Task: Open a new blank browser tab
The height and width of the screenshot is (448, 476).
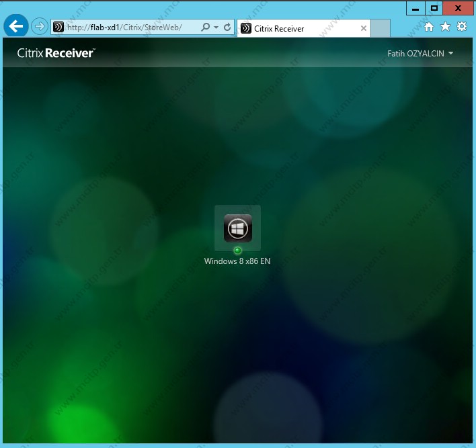Action: click(x=381, y=28)
